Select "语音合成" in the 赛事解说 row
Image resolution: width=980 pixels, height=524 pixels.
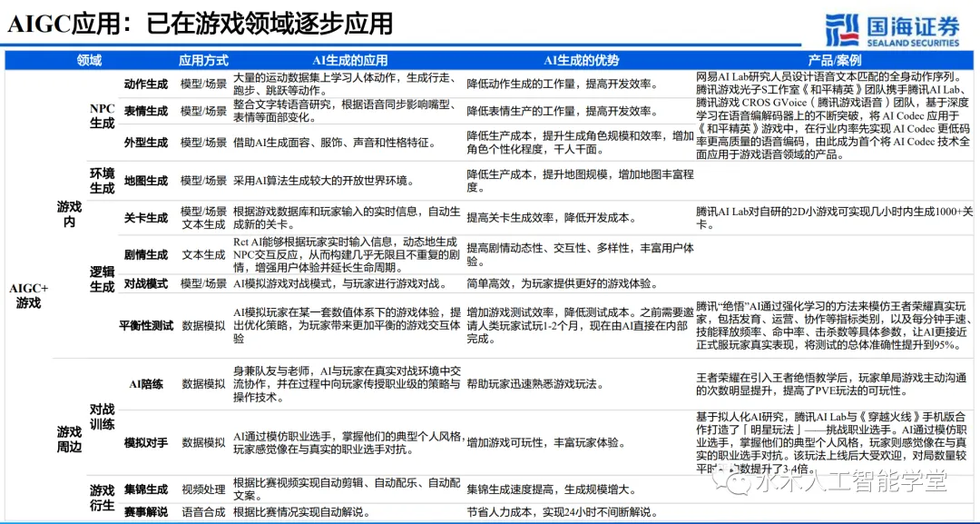tap(204, 512)
